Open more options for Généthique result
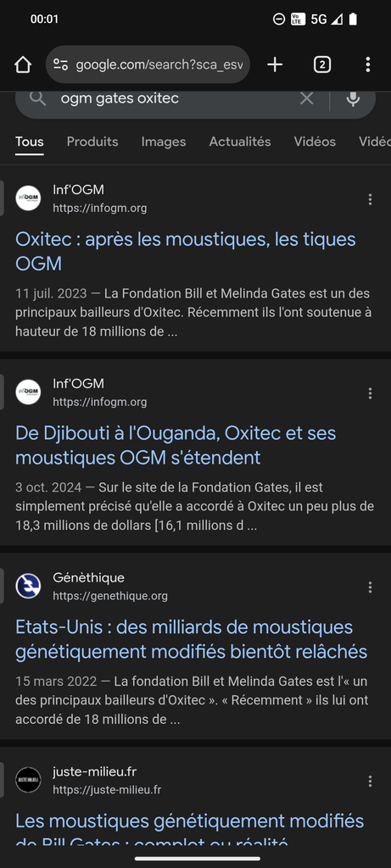This screenshot has height=868, width=391. [370, 587]
